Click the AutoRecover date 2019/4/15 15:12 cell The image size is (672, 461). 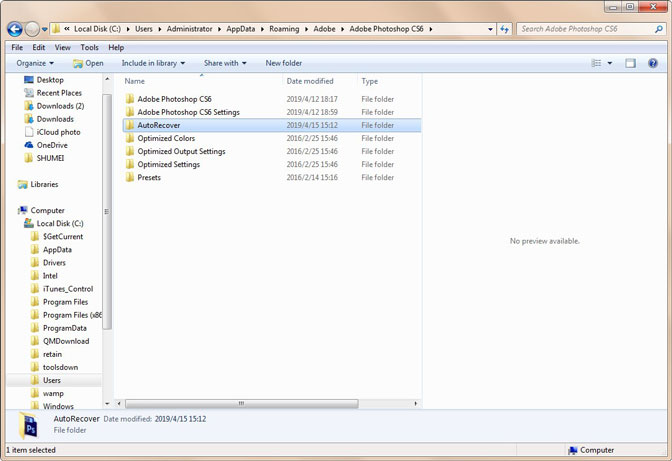(312, 125)
